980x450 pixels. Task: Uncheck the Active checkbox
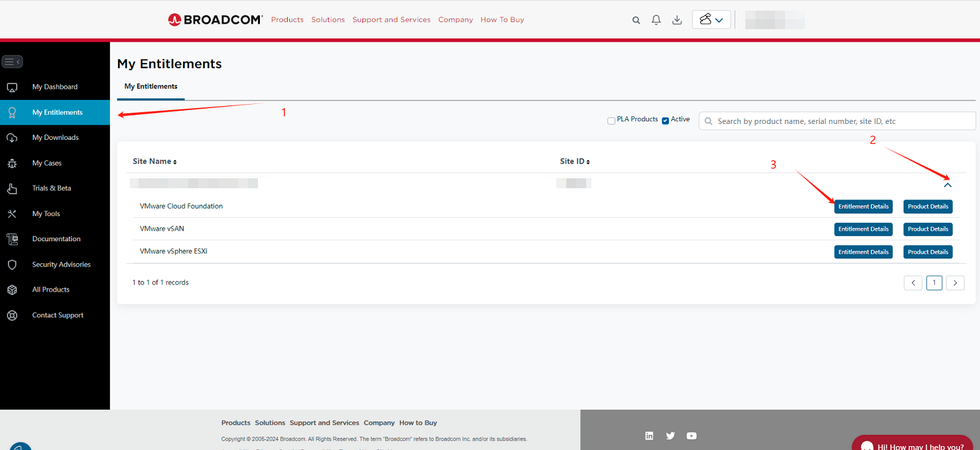[x=665, y=121]
